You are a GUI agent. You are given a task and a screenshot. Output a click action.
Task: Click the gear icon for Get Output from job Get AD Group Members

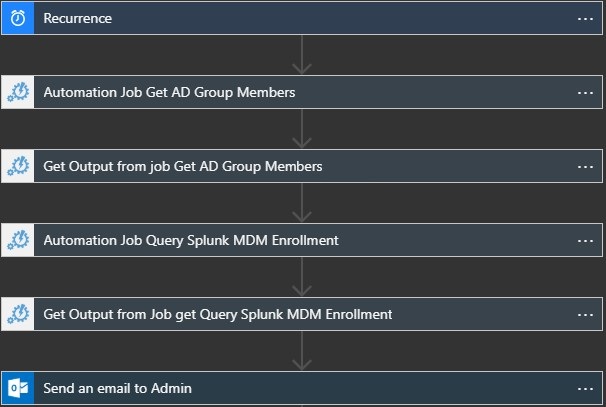[x=17, y=166]
